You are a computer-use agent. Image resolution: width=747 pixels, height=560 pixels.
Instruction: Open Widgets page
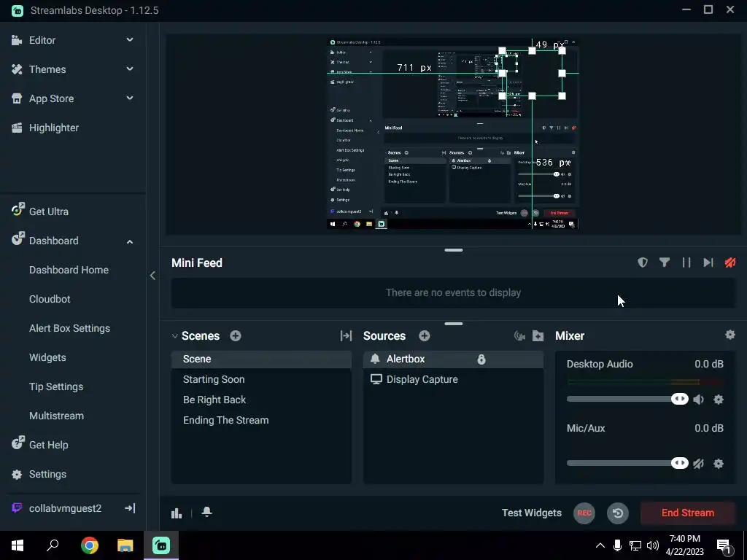tap(47, 357)
